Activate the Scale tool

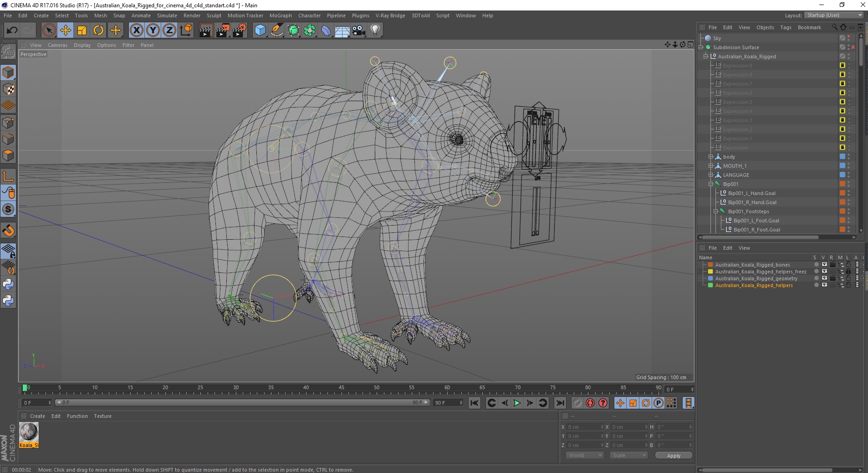[x=82, y=31]
